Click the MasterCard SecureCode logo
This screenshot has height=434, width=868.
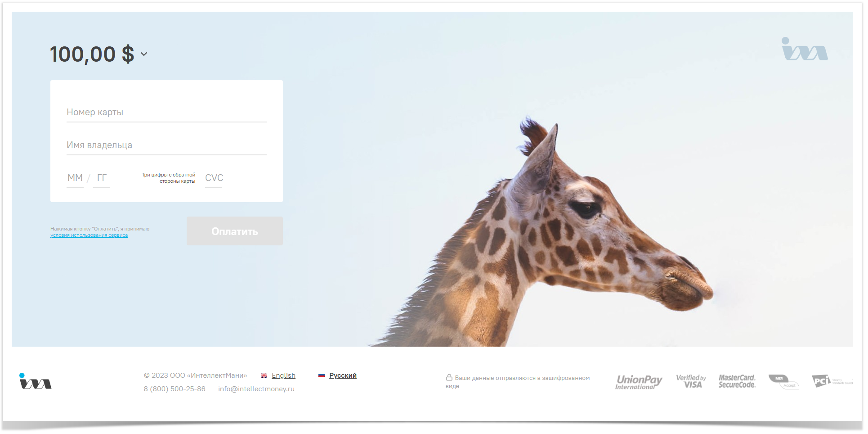(x=737, y=381)
